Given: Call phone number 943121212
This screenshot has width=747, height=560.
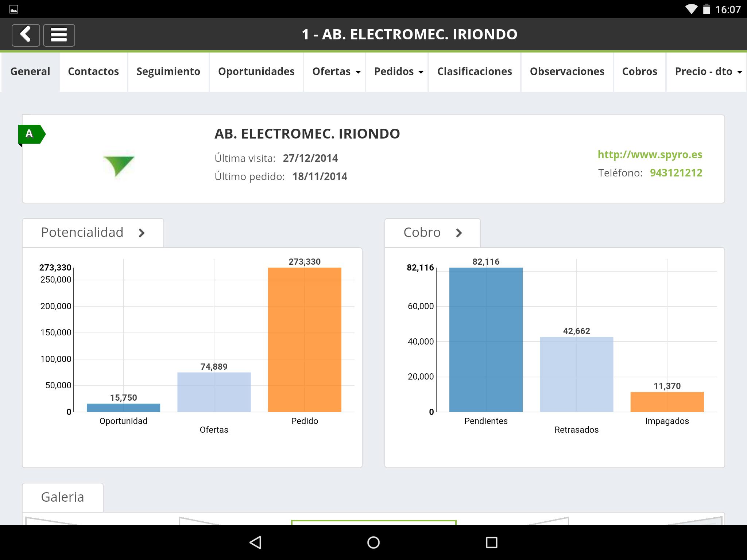Looking at the screenshot, I should (676, 173).
